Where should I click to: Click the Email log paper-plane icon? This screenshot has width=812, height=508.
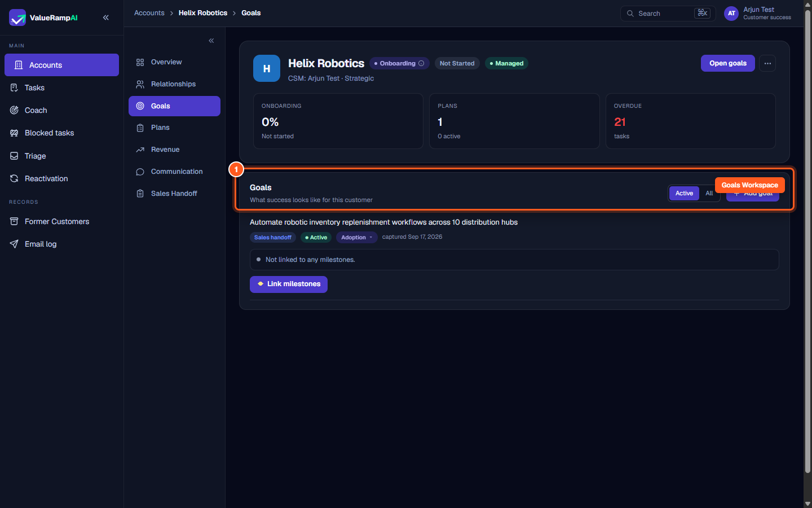click(x=14, y=244)
